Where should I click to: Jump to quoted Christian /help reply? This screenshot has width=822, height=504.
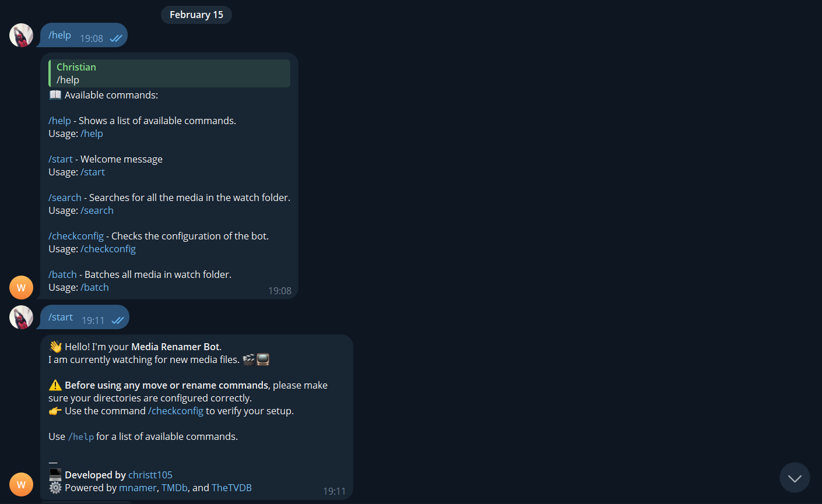(169, 73)
